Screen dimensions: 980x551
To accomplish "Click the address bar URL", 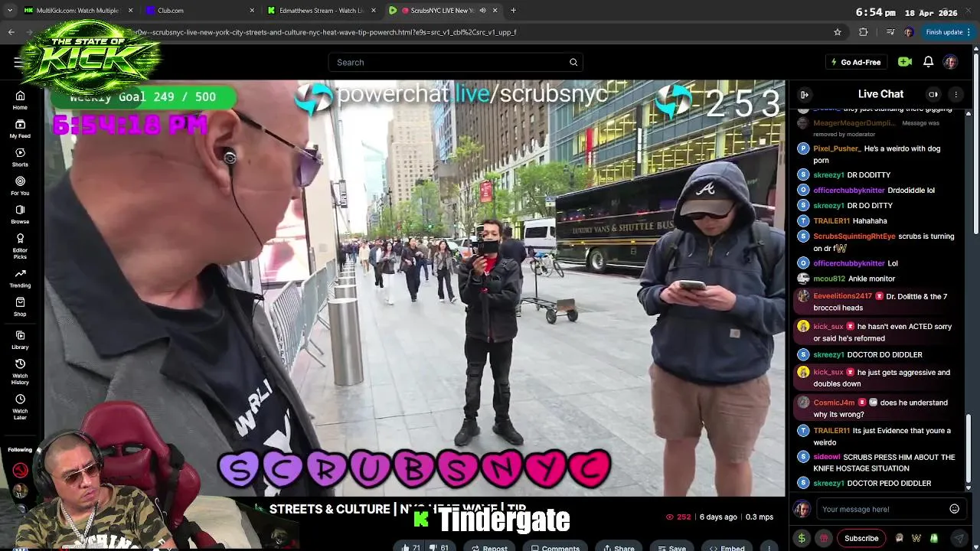I will pos(325,32).
